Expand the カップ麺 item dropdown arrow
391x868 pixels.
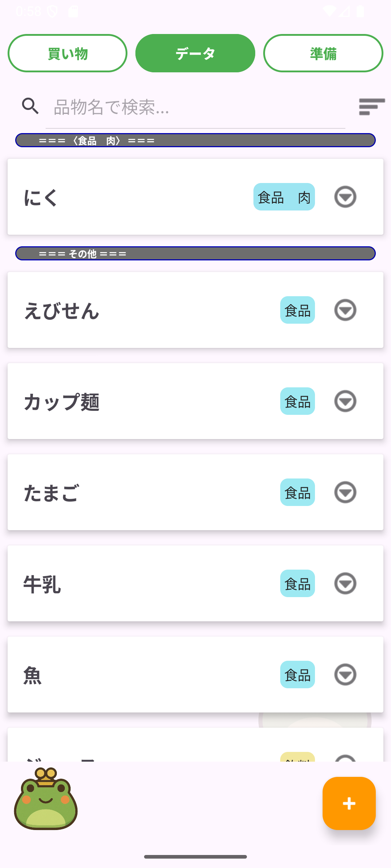click(x=345, y=401)
